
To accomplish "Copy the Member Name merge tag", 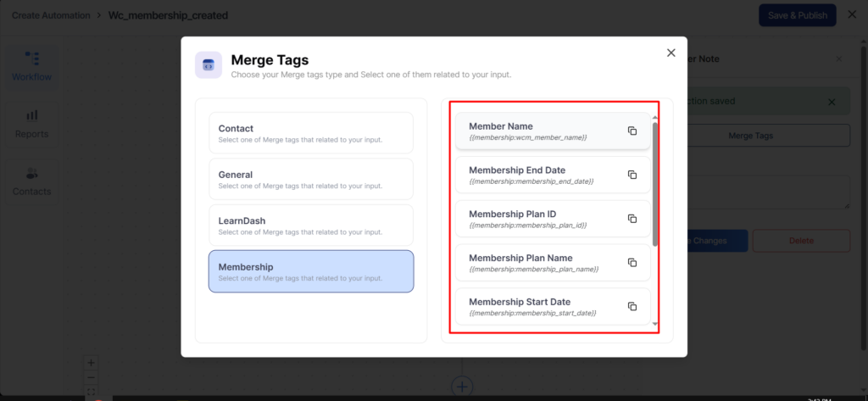I will [x=632, y=131].
